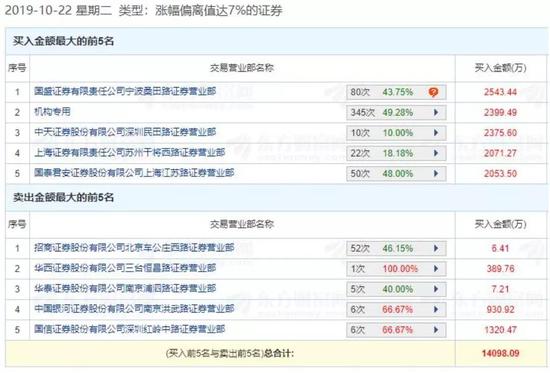This screenshot has height=373, width=550.
Task: Click amount 930.92 in sell table
Action: click(x=500, y=309)
